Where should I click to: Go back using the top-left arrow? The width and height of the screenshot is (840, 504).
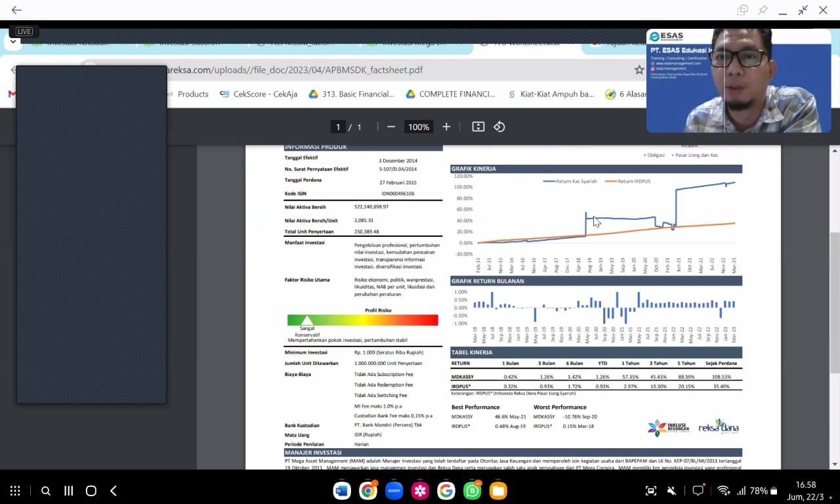tap(16, 10)
